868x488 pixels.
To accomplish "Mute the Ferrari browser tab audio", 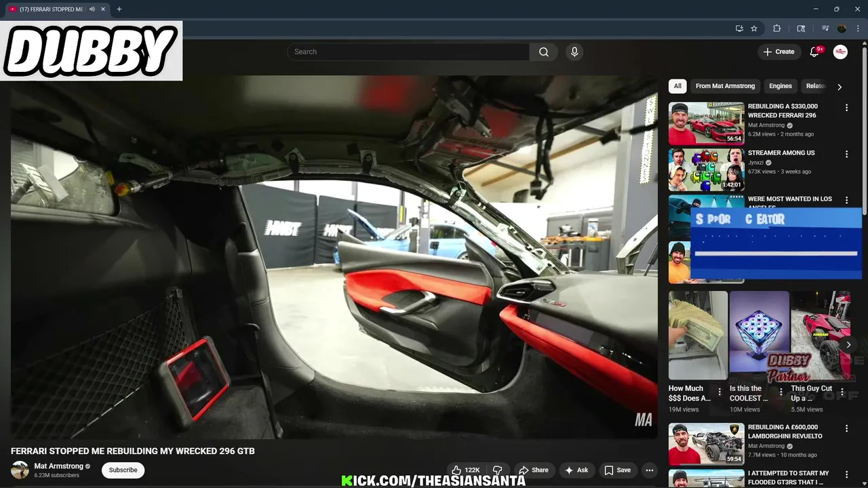I will pos(92,9).
